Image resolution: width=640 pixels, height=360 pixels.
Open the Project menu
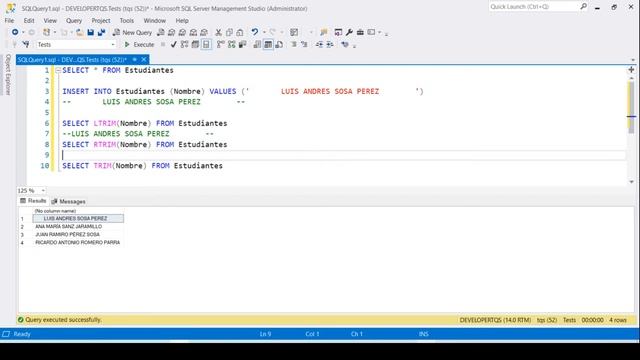pos(101,20)
